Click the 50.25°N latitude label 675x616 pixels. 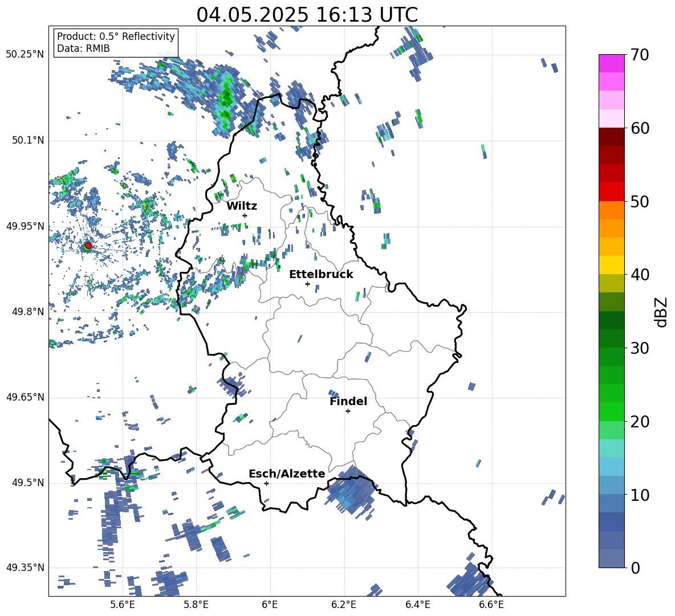25,55
